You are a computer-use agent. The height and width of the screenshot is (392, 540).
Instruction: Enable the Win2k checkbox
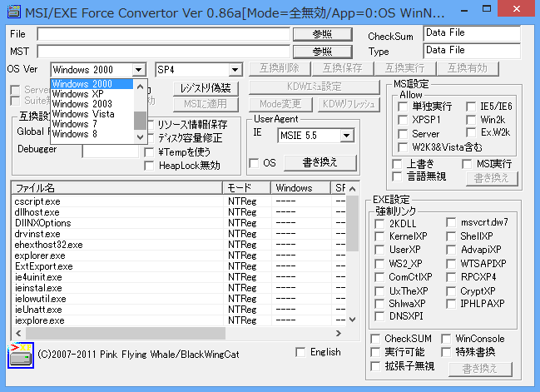click(x=471, y=120)
